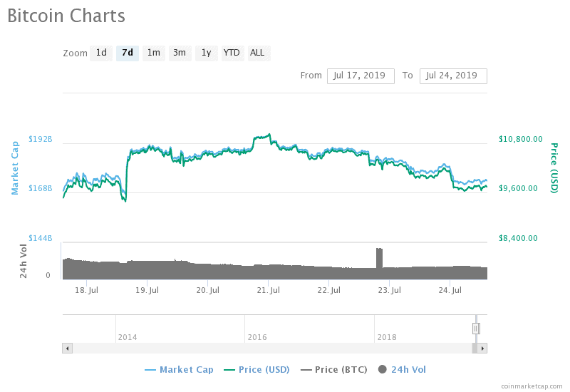Image resolution: width=570 pixels, height=392 pixels.
Task: Click the 2016 navigator year label
Action: pyautogui.click(x=257, y=337)
